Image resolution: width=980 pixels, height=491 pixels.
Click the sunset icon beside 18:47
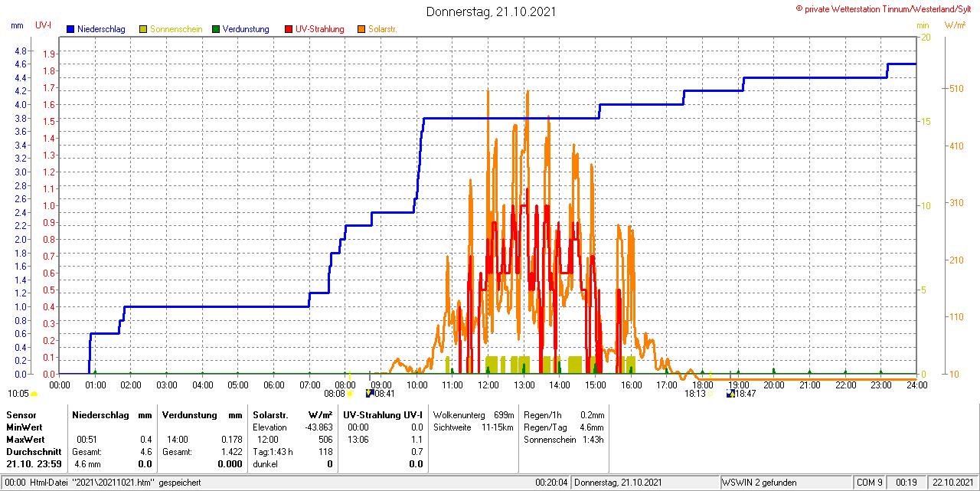[x=730, y=394]
